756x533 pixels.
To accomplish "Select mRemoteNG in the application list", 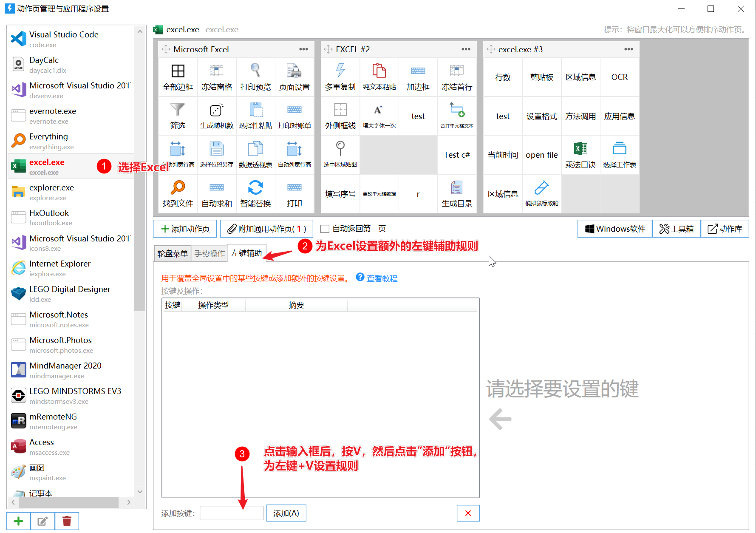I will 71,421.
